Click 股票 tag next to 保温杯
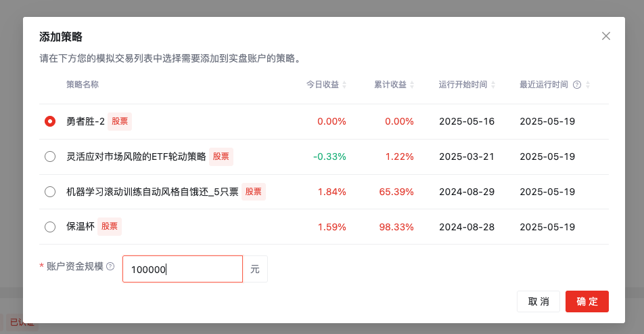 [110, 227]
